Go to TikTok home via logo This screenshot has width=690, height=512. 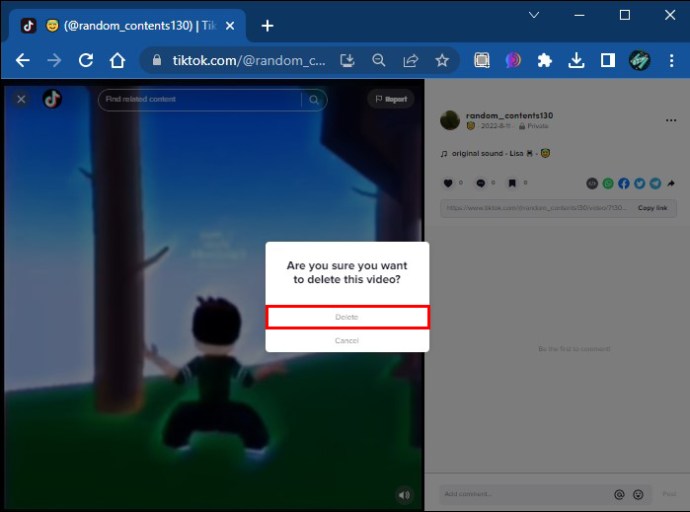point(52,99)
